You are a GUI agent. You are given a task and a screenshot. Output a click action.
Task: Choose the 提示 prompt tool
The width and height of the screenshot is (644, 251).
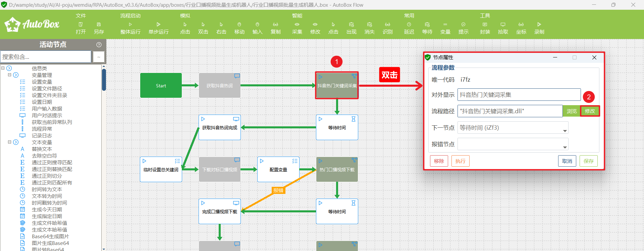tap(463, 28)
